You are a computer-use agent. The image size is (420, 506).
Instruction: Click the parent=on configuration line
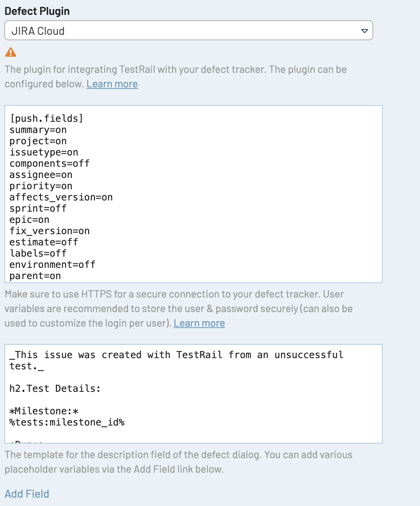click(x=35, y=276)
